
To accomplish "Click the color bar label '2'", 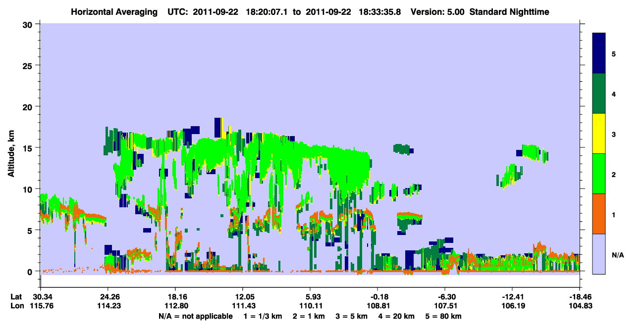I will (x=614, y=174).
